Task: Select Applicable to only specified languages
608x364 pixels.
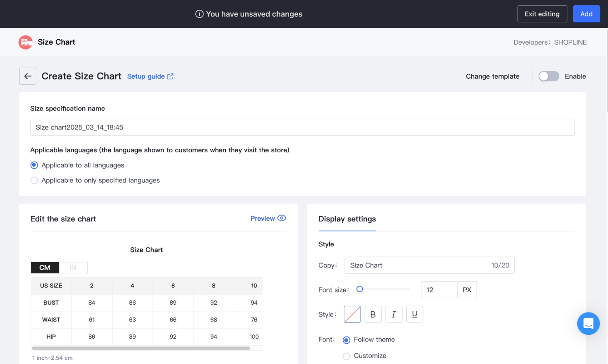Action: point(34,181)
